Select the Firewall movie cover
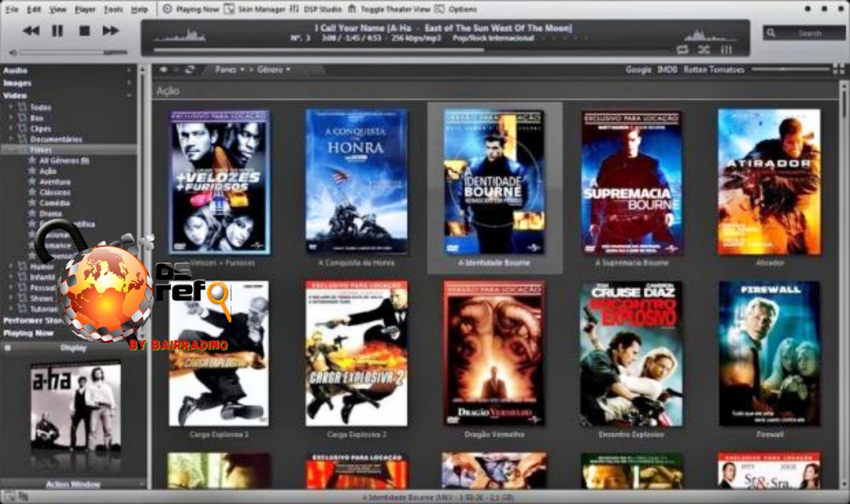Image resolution: width=850 pixels, height=504 pixels. [x=769, y=353]
